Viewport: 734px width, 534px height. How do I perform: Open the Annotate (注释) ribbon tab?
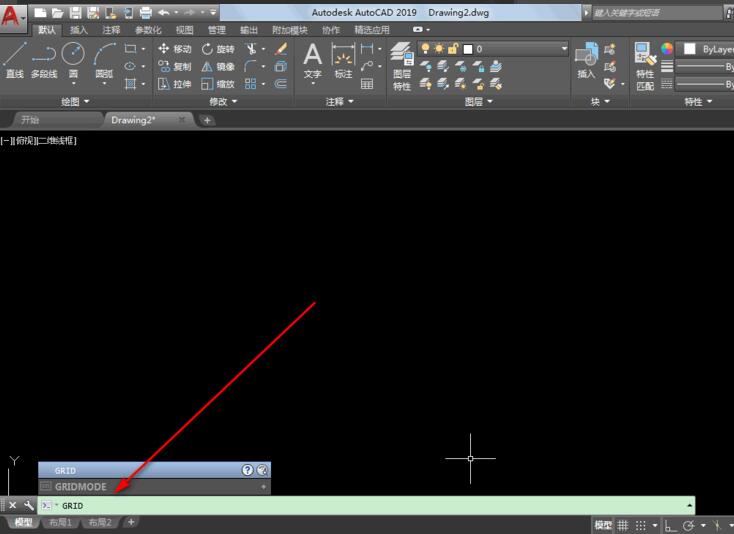(x=111, y=30)
